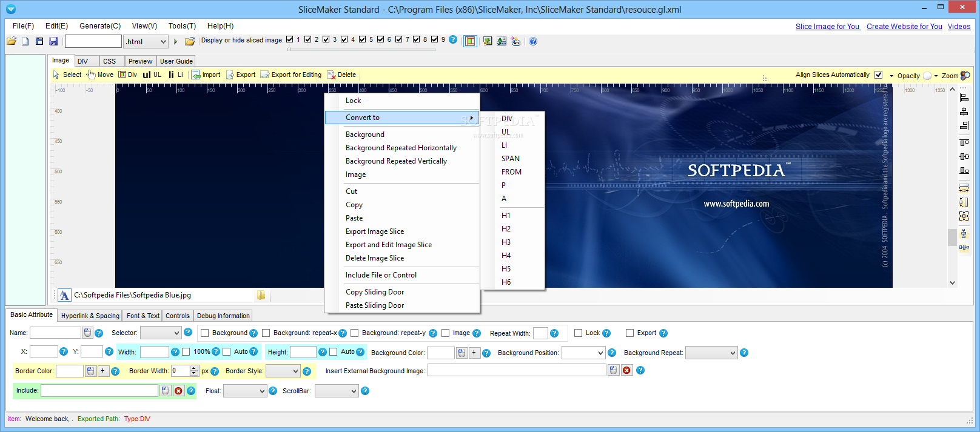Open the Generate(C) menu

click(100, 26)
